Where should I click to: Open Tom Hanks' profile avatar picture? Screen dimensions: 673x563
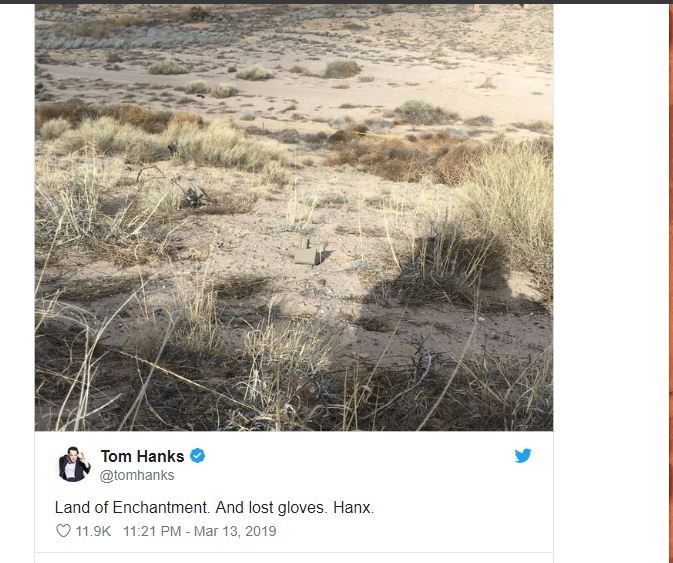[x=74, y=464]
